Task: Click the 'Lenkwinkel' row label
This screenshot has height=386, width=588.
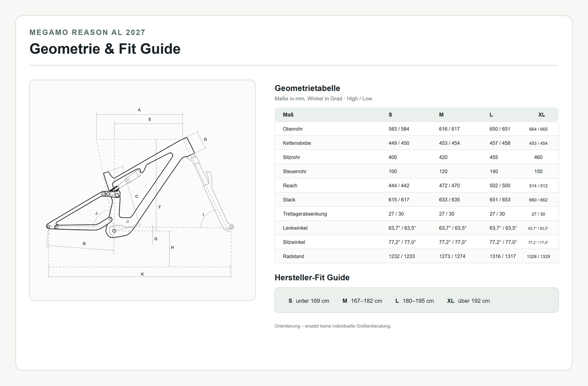Action: (295, 228)
